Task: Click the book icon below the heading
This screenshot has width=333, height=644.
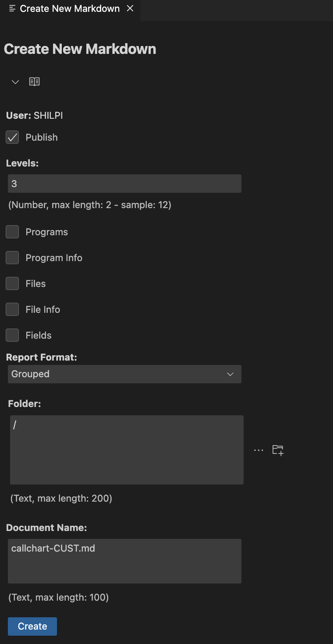Action: coord(34,82)
